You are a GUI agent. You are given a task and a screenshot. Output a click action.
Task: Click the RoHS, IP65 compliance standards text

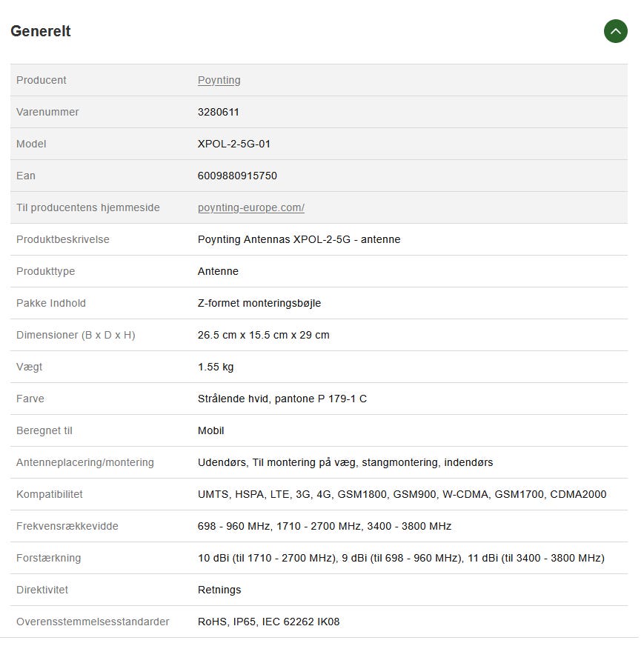point(268,622)
